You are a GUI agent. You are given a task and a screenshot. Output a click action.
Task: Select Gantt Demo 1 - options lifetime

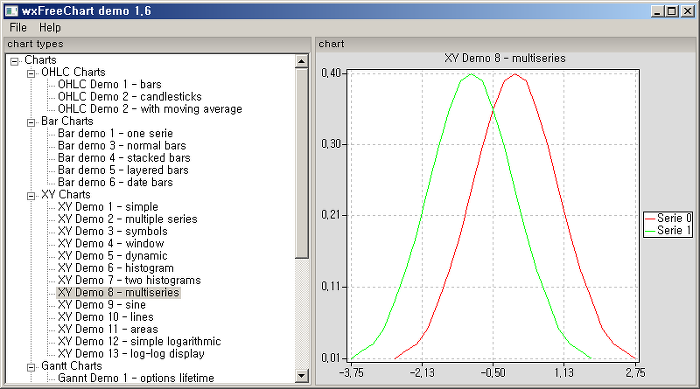click(136, 378)
